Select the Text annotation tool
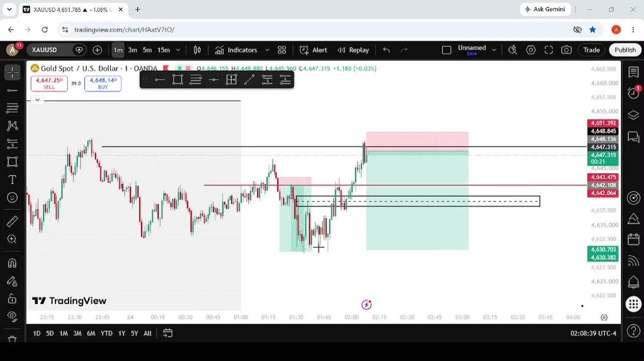The image size is (644, 361). click(13, 179)
